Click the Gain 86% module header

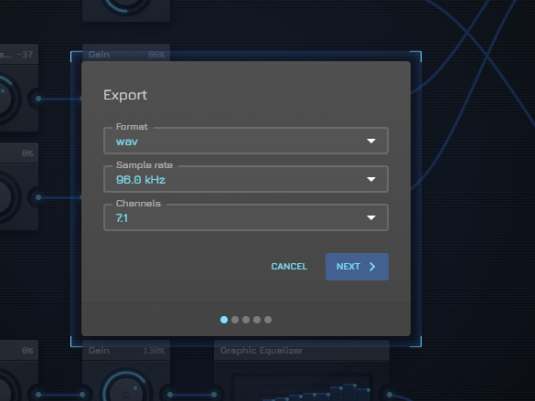pyautogui.click(x=126, y=54)
